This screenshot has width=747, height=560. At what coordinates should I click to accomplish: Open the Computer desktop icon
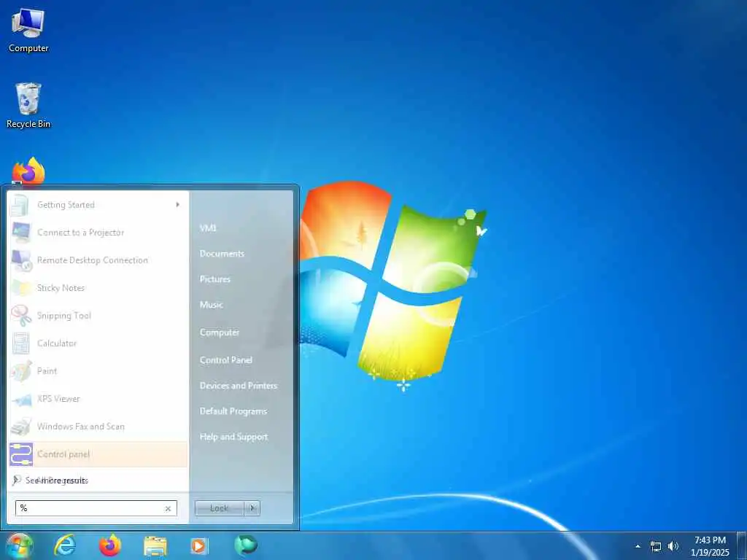tap(28, 31)
